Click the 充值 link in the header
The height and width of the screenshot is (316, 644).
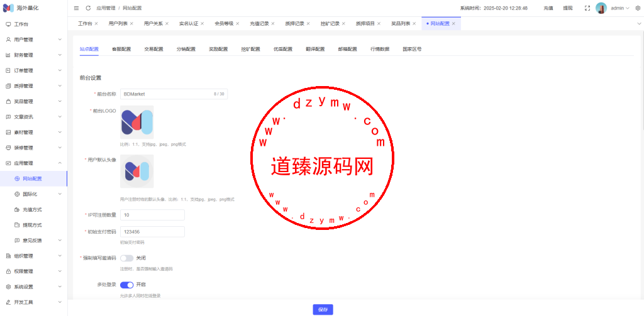pos(548,8)
